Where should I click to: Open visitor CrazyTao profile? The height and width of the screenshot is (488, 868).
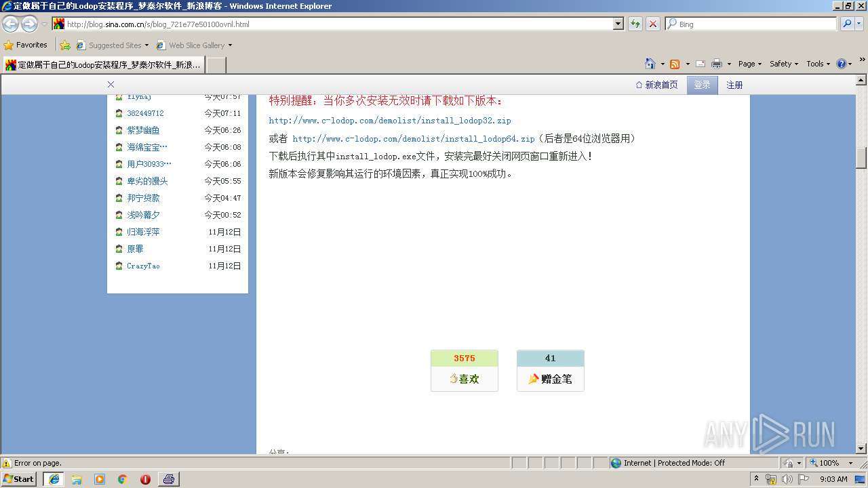(143, 266)
